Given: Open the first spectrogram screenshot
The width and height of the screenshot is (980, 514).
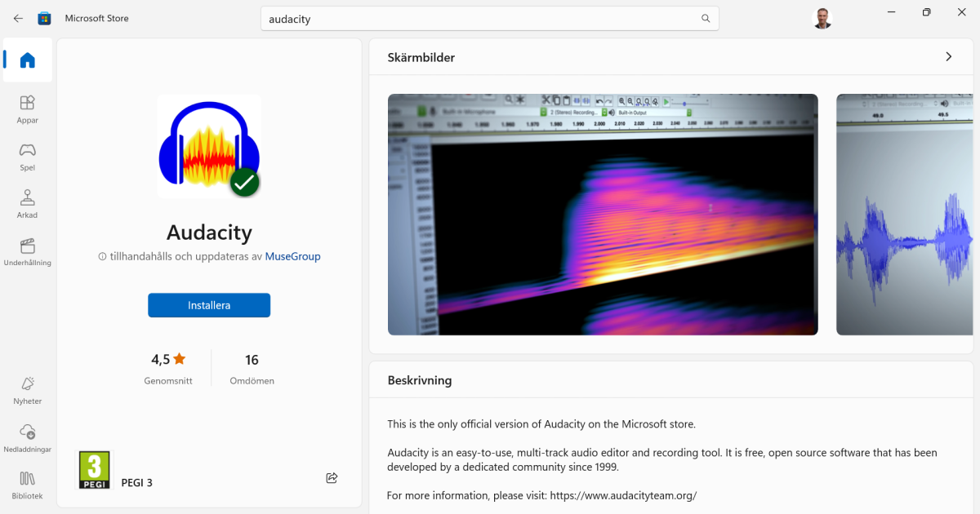Looking at the screenshot, I should pyautogui.click(x=603, y=215).
